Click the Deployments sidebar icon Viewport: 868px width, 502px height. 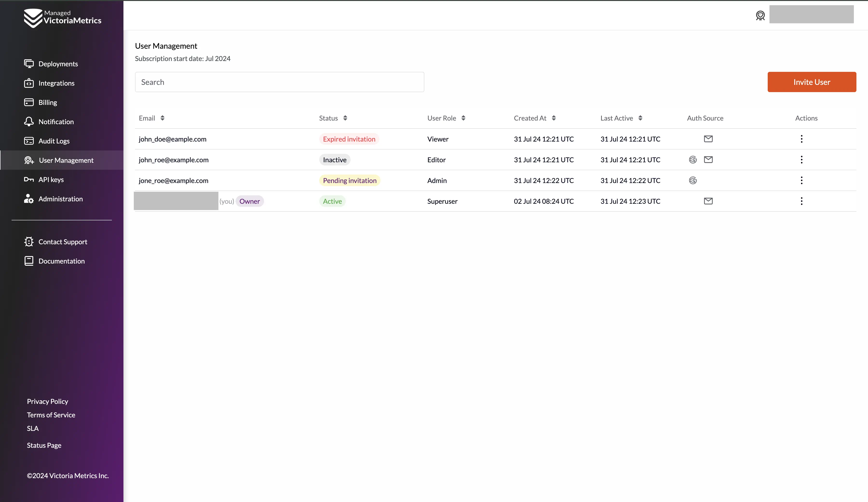pos(29,63)
